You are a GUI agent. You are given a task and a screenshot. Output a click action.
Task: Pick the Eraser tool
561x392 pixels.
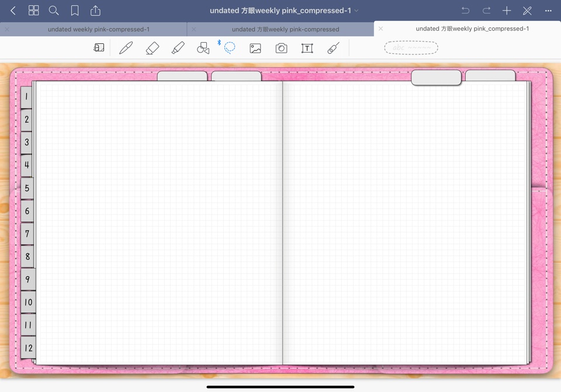click(x=153, y=47)
